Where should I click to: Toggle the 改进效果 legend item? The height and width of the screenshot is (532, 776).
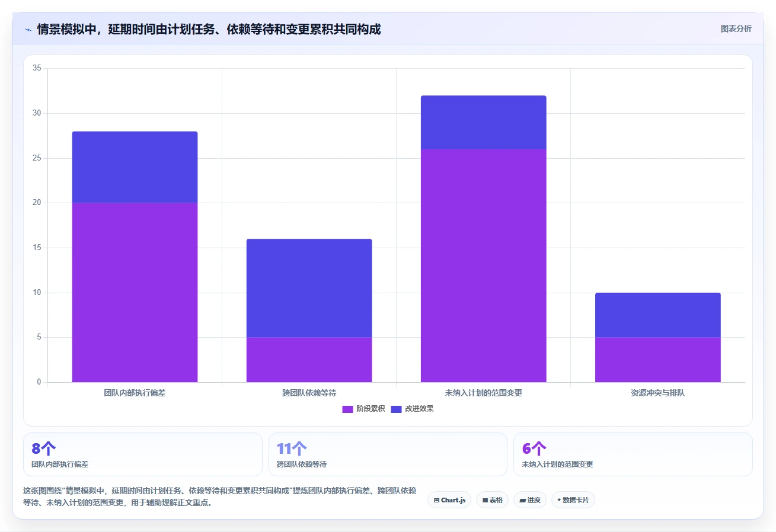tap(412, 409)
